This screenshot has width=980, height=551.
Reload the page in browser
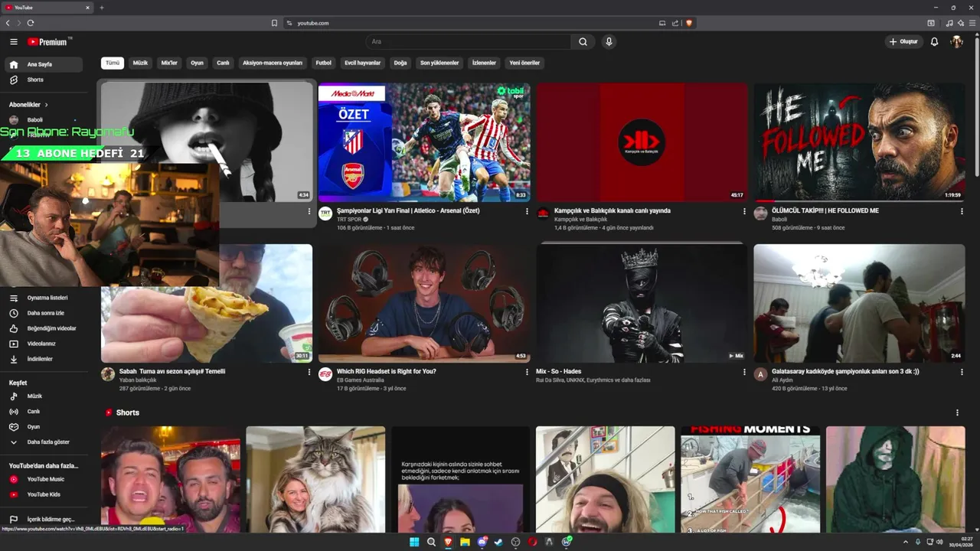click(x=31, y=23)
